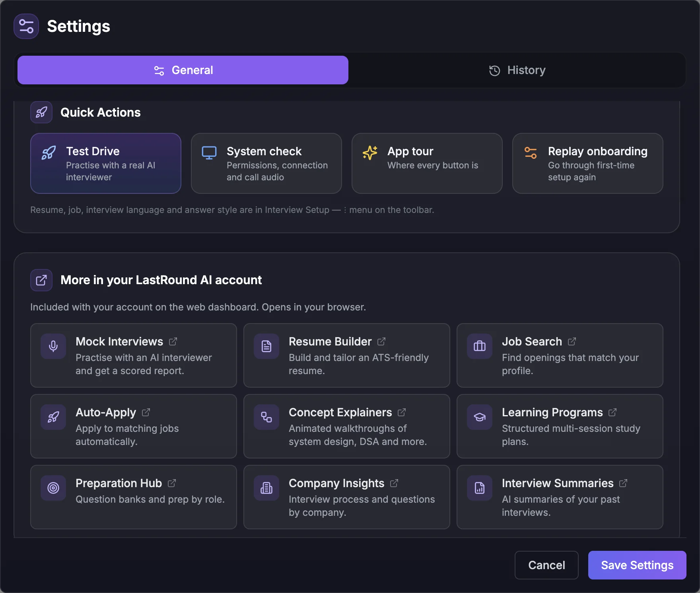Click the external arrow icon next to Auto-Apply
This screenshot has height=593, width=700.
[x=146, y=412]
